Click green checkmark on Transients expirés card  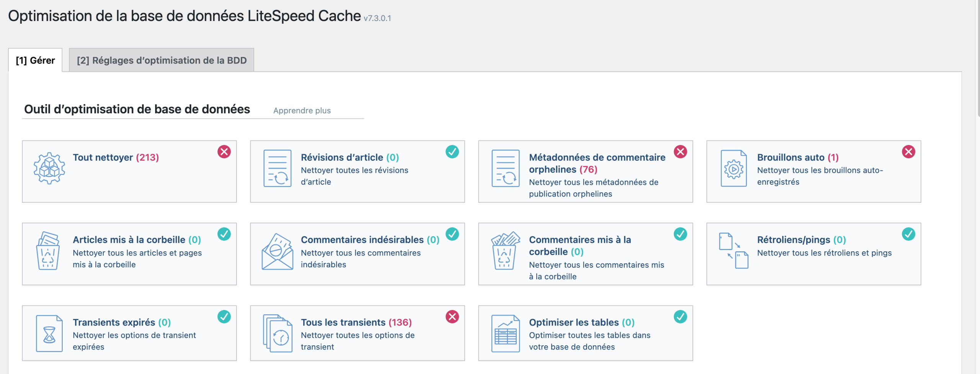[224, 317]
